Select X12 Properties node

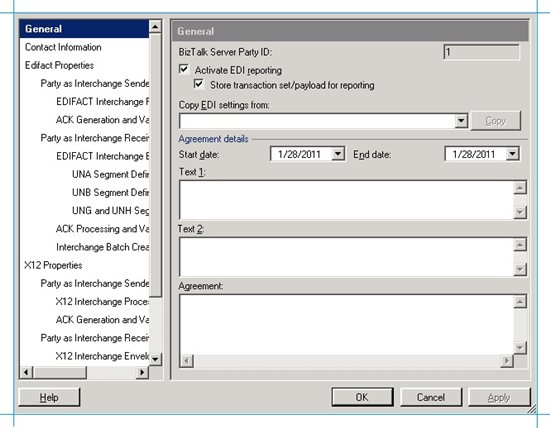53,265
